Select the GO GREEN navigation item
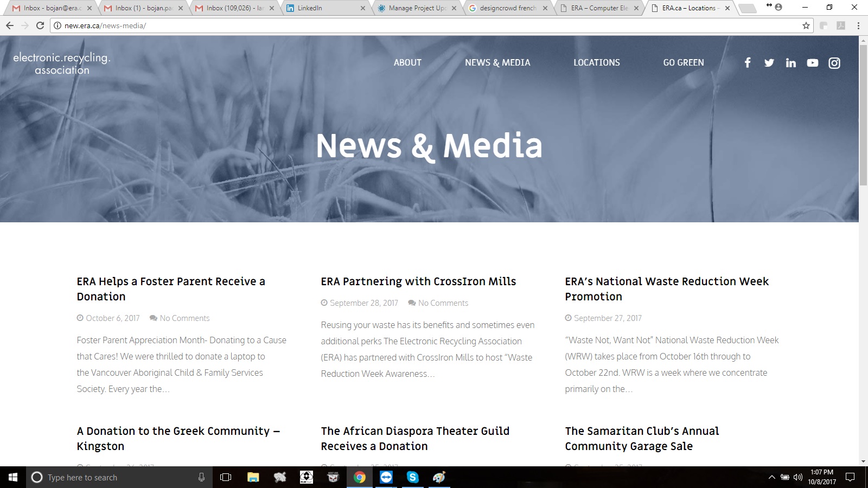 click(683, 63)
